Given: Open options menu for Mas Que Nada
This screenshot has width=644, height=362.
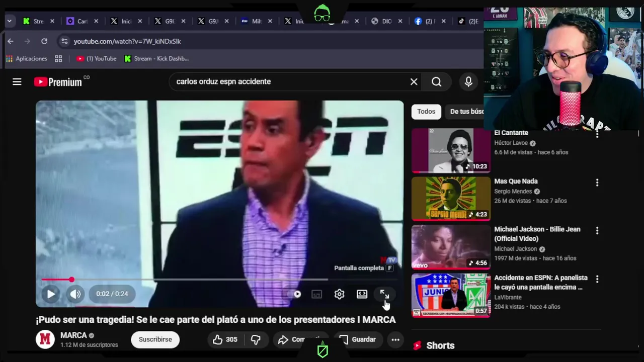Looking at the screenshot, I should click(x=597, y=183).
